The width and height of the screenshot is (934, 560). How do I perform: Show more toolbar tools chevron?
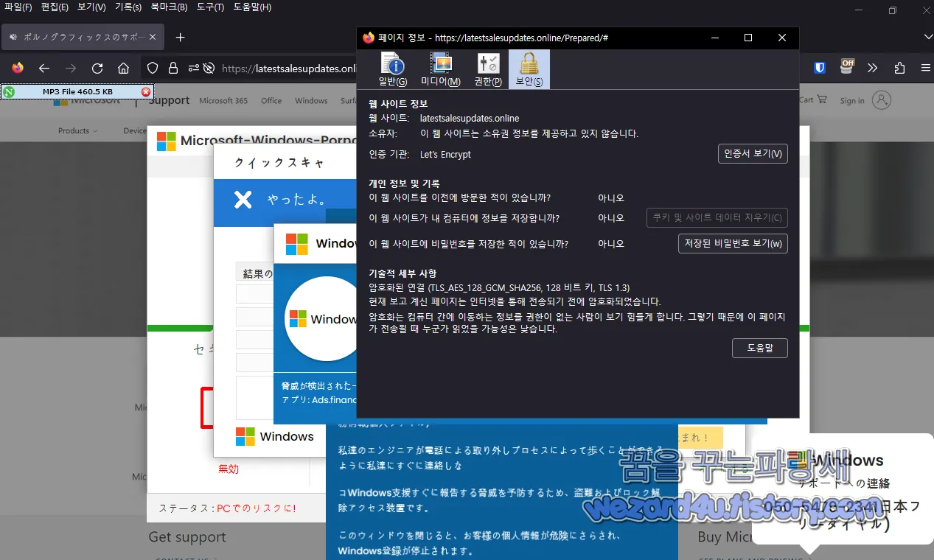(x=873, y=68)
